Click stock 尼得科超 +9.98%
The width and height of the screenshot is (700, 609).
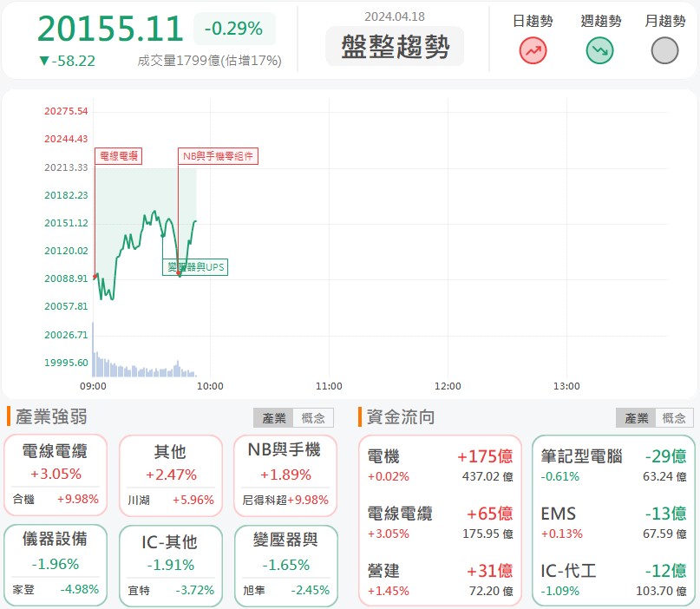[285, 500]
